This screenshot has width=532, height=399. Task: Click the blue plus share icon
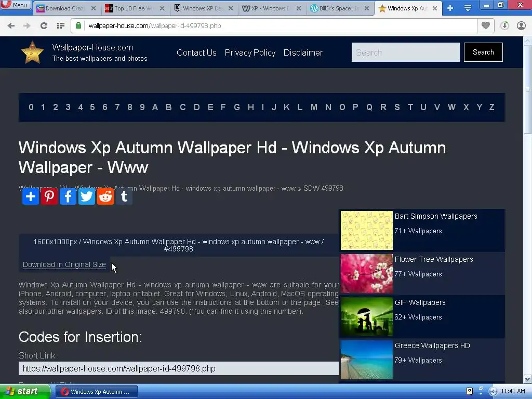(31, 196)
